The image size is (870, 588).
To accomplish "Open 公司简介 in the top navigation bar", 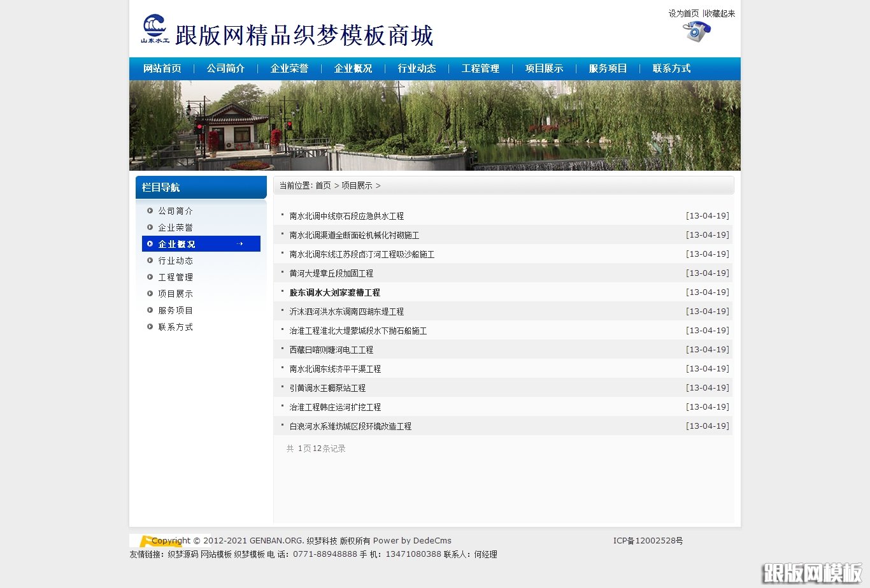I will tap(225, 69).
